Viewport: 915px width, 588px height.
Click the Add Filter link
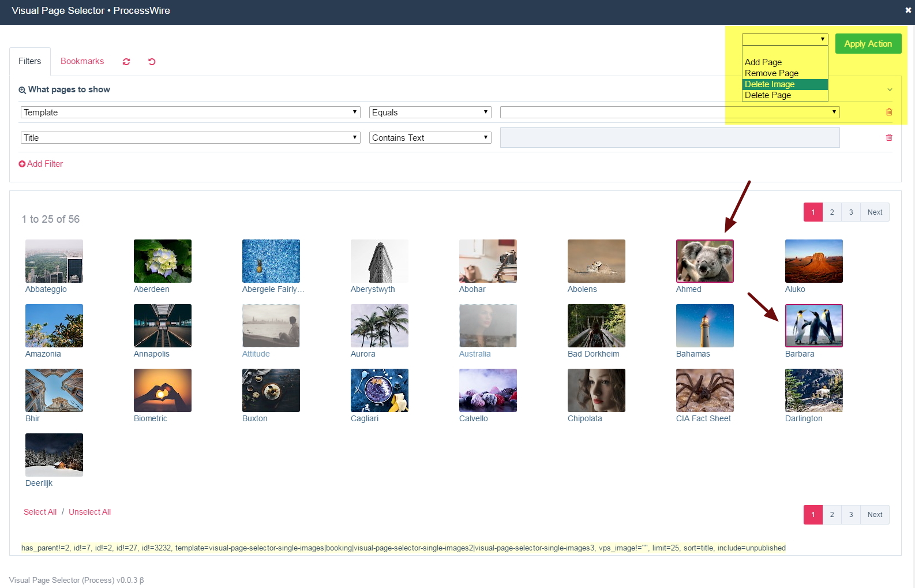click(x=41, y=164)
